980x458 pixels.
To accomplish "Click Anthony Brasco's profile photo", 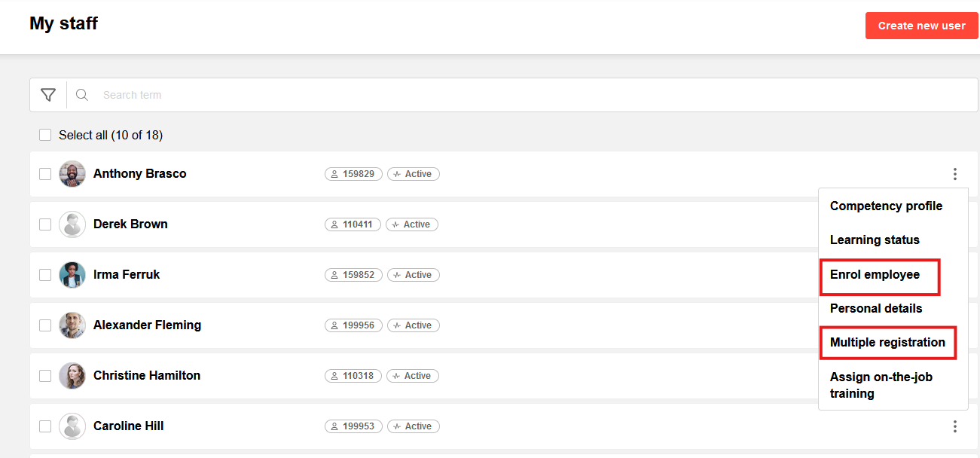I will [x=72, y=174].
